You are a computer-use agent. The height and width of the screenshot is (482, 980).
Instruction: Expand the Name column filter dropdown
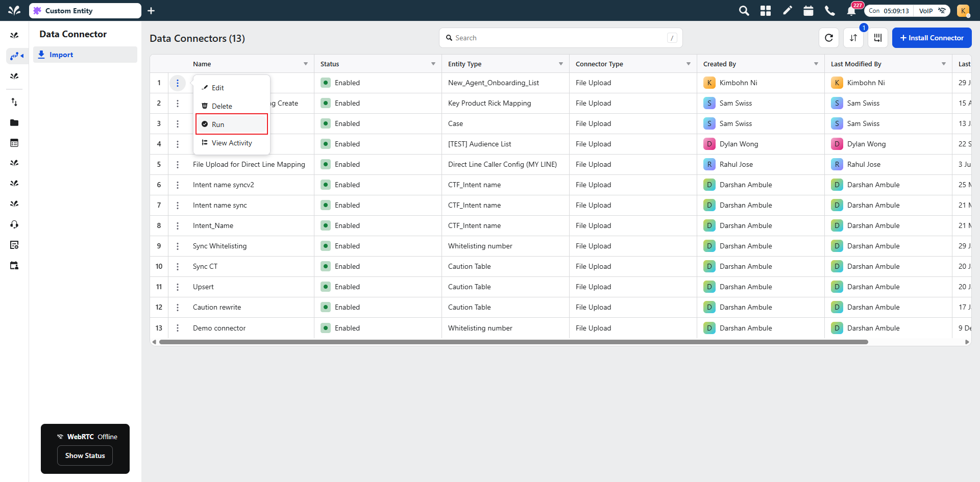tap(306, 64)
